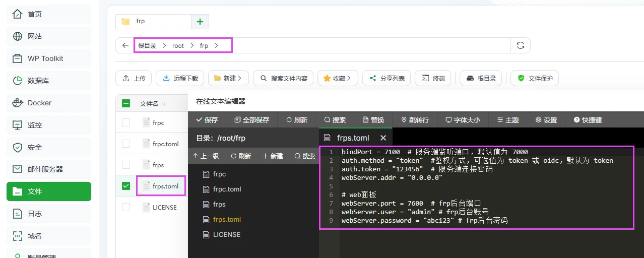Image resolution: width=644 pixels, height=258 pixels.
Task: Place cursor on the bindPort line
Action: [x=434, y=152]
